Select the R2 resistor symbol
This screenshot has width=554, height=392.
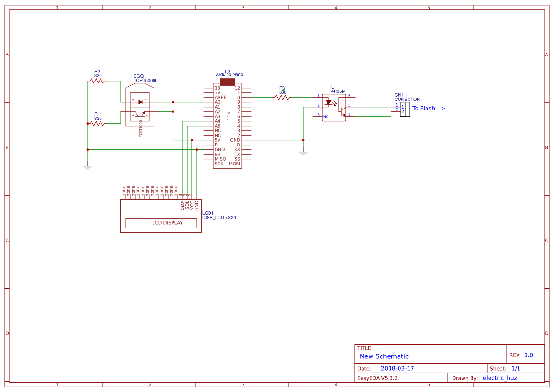pyautogui.click(x=97, y=81)
